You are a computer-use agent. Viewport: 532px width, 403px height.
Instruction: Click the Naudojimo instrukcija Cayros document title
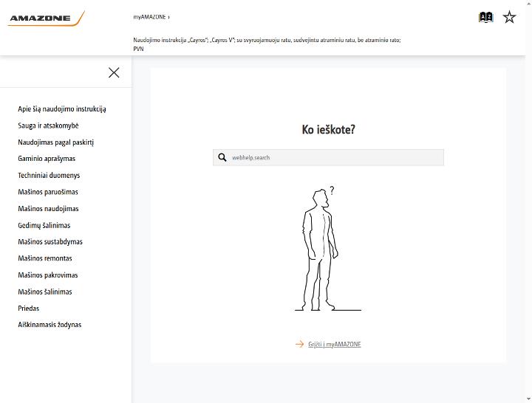[267, 44]
